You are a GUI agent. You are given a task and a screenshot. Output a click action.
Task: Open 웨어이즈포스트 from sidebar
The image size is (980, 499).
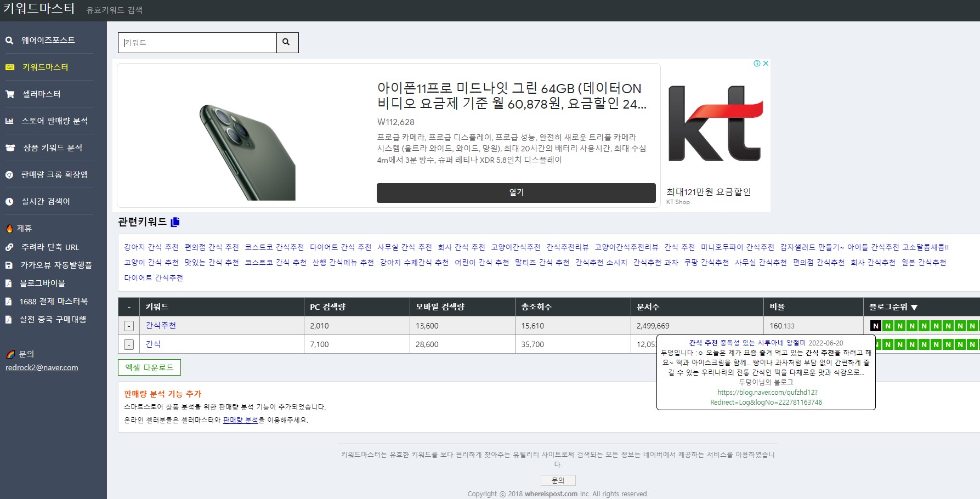(48, 40)
